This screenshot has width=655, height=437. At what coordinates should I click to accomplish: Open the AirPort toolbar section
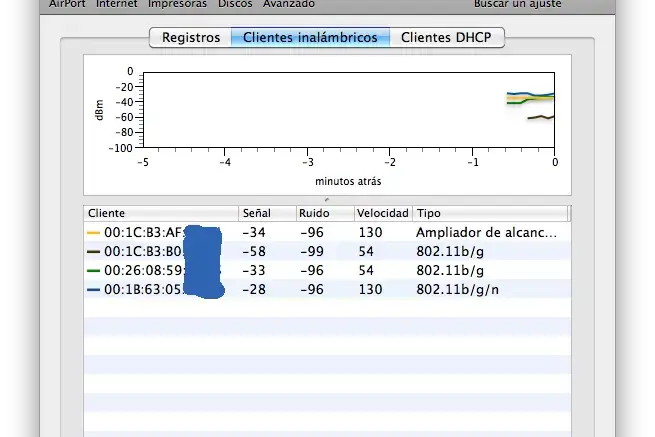(67, 4)
